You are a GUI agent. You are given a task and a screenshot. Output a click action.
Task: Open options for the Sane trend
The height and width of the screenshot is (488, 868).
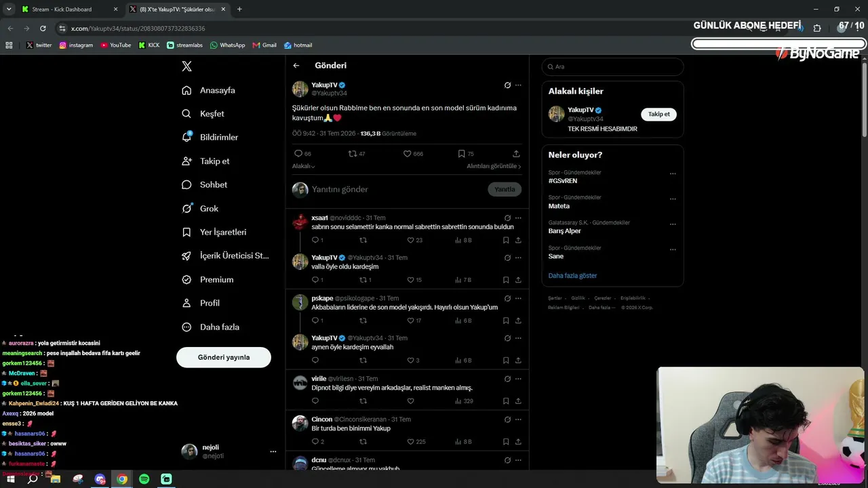673,249
